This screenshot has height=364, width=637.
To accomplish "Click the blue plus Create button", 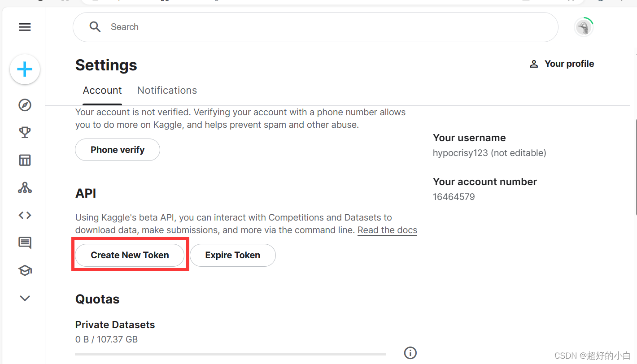I will click(25, 69).
